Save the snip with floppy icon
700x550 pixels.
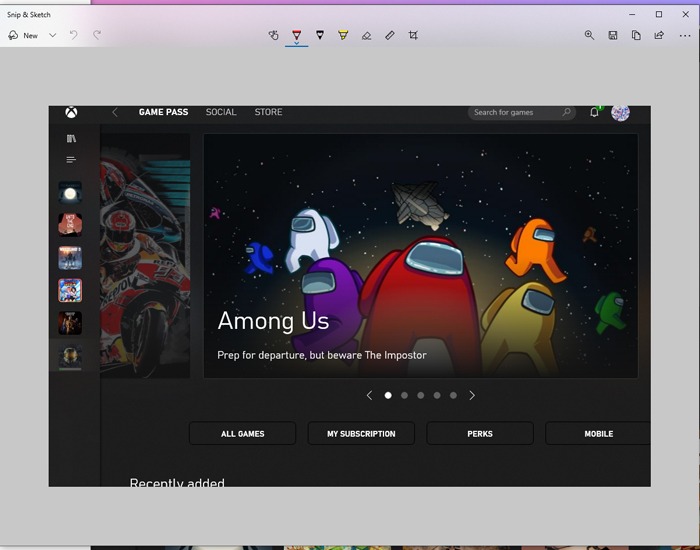click(x=613, y=35)
